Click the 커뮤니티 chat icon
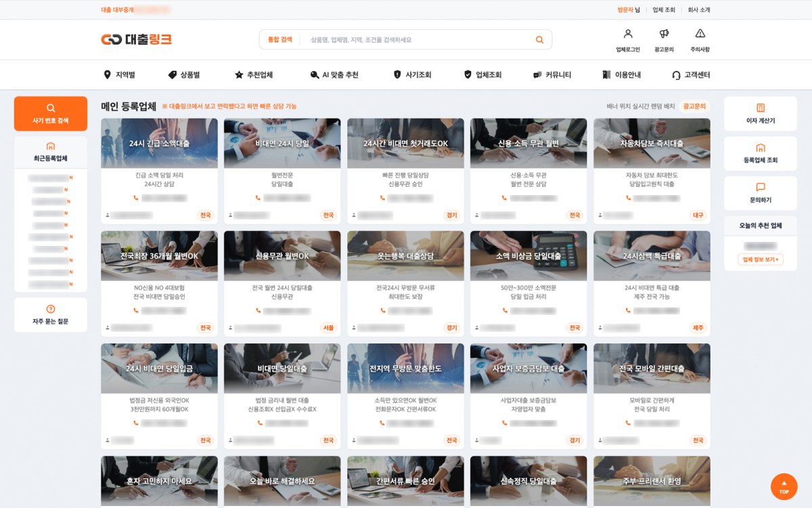 (x=537, y=75)
